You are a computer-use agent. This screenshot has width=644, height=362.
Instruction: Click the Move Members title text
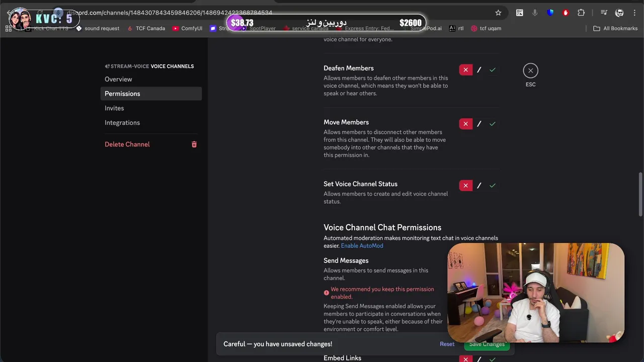click(346, 122)
